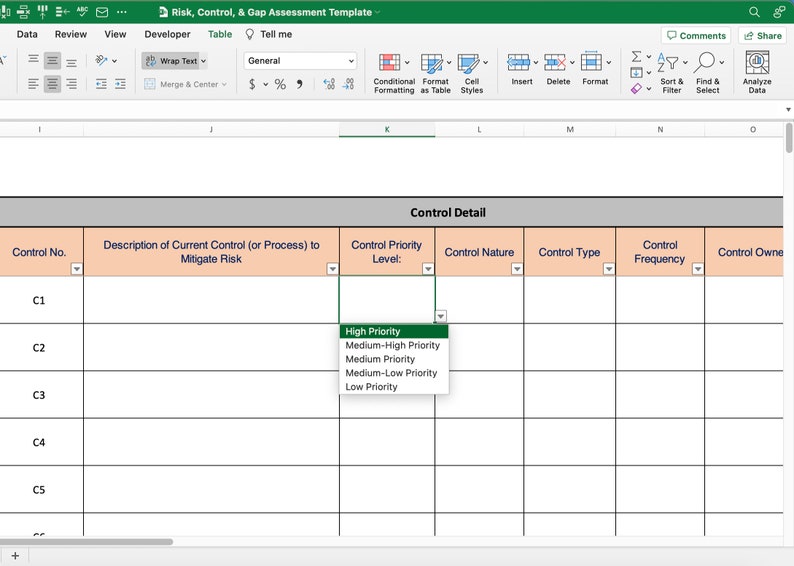Image resolution: width=794 pixels, height=566 pixels.
Task: Open Find & Select
Action: 707,73
